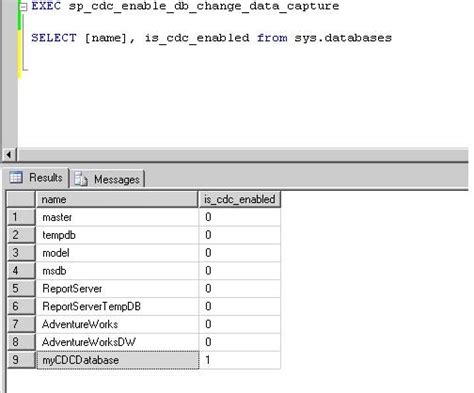Select row header 3
The image size is (474, 393).
click(x=21, y=253)
